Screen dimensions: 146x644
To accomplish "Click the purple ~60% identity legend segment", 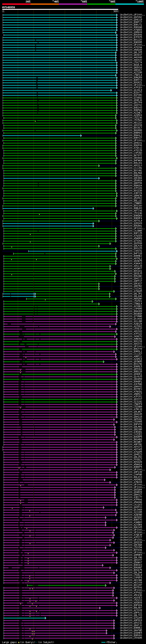I will (x=73, y=4).
